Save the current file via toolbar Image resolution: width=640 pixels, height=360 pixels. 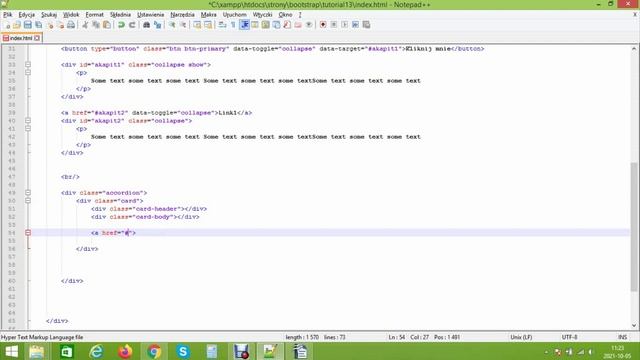[27, 25]
